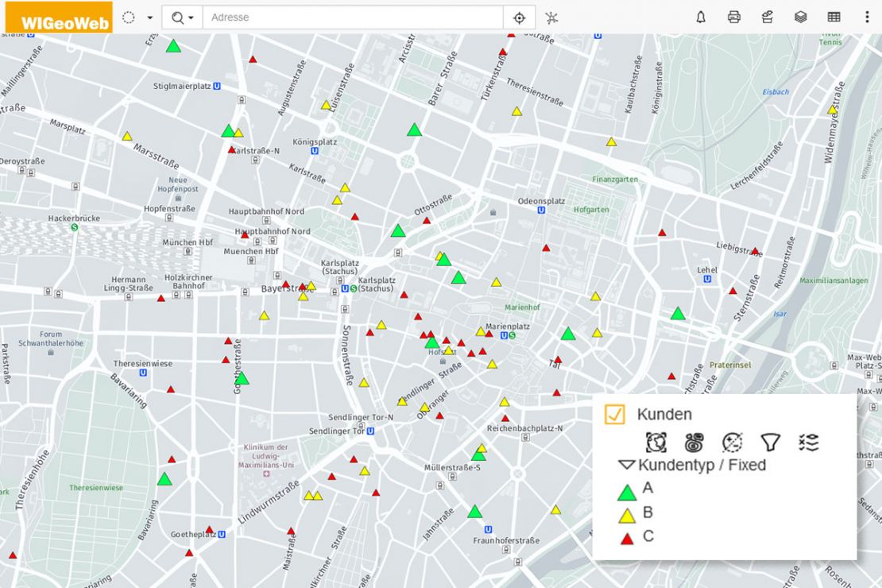The image size is (882, 588).
Task: Open notifications with the bell icon
Action: pos(701,17)
